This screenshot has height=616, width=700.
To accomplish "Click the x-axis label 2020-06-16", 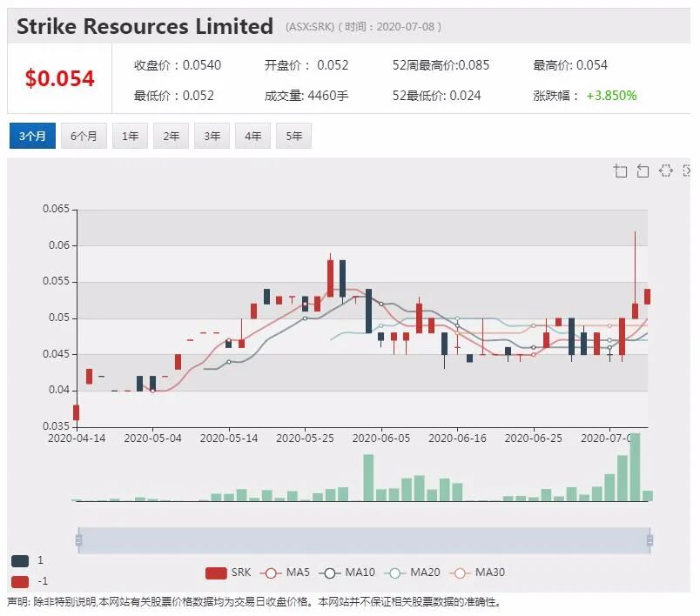I will 457,439.
